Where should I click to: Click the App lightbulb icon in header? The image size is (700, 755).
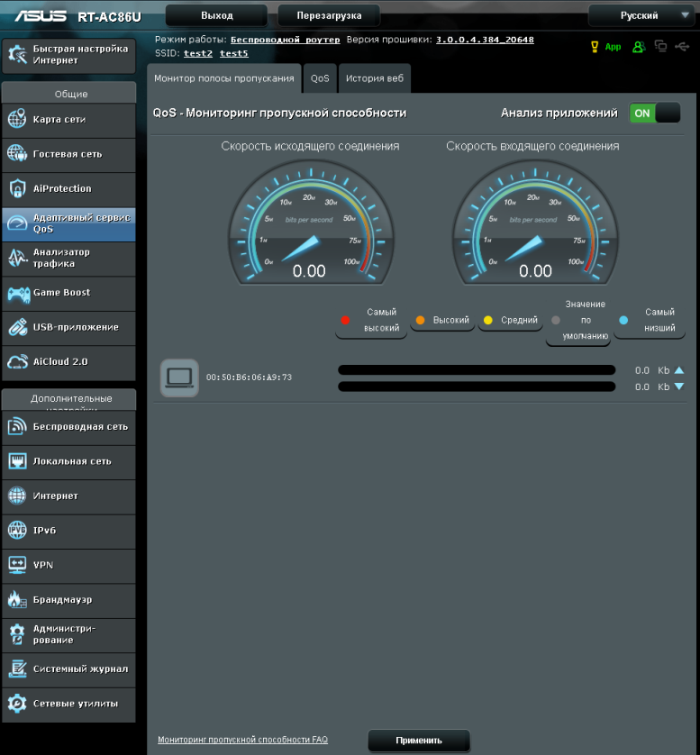(x=595, y=47)
